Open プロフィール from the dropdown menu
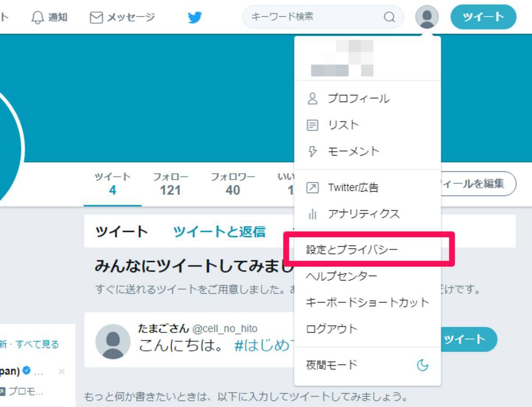Screen dimensions: 532x407 click(358, 99)
